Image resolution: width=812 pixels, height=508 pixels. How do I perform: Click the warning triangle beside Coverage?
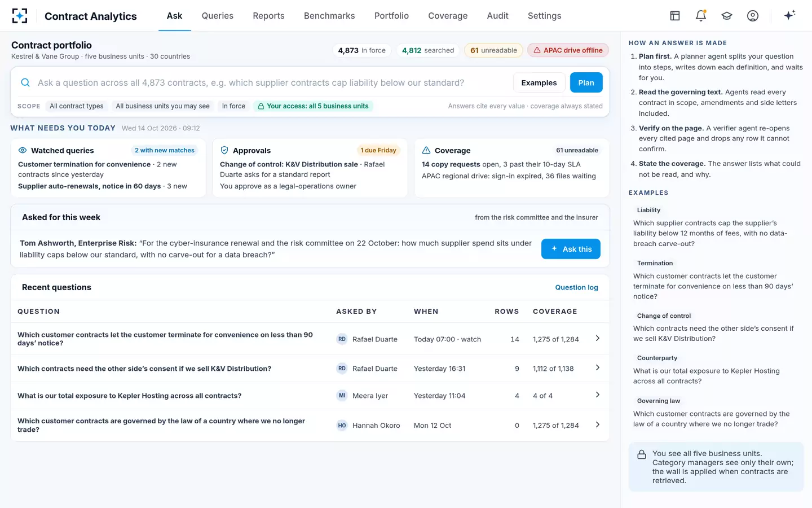click(426, 150)
